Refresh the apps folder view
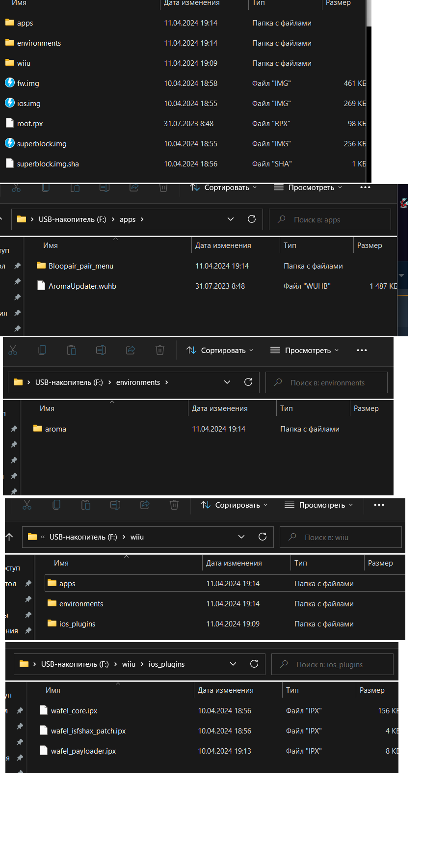 252,219
